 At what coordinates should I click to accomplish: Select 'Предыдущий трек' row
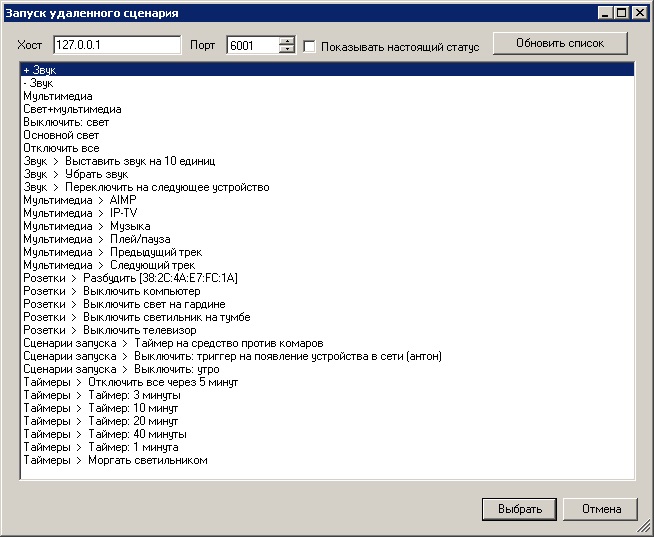click(x=327, y=252)
